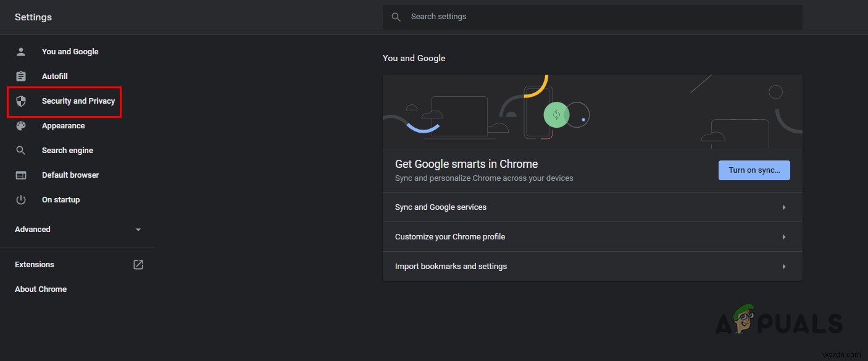Select Security and Privacy in the sidebar
Screen dimensions: 868x361
(78, 101)
